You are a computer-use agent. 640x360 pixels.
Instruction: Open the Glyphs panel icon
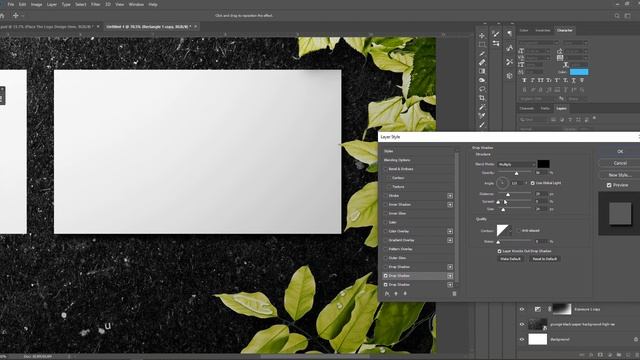click(509, 48)
